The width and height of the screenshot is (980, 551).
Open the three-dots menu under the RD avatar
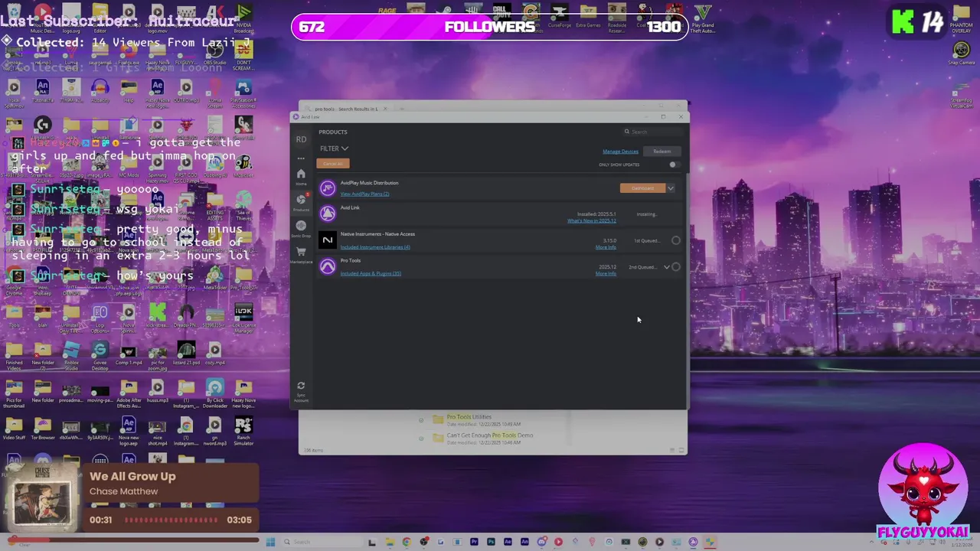pyautogui.click(x=301, y=158)
